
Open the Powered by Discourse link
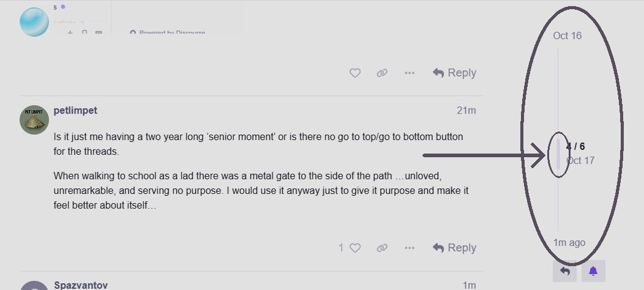pos(168,32)
